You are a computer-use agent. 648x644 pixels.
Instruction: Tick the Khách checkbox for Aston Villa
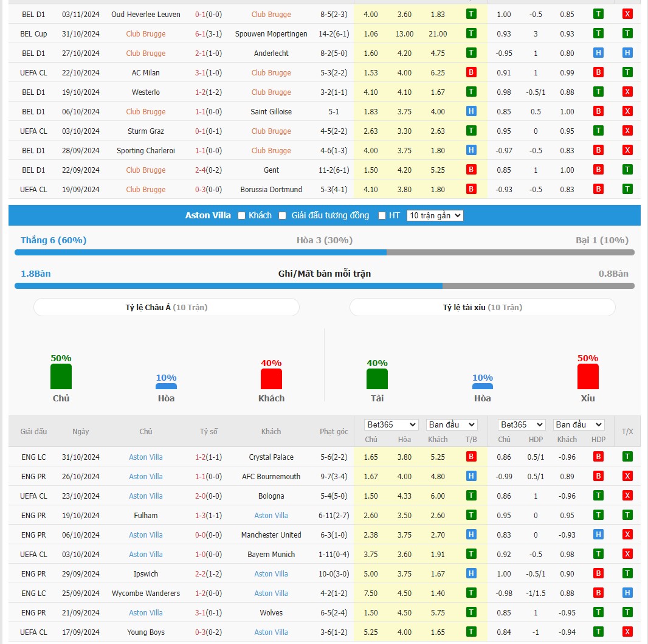[242, 216]
